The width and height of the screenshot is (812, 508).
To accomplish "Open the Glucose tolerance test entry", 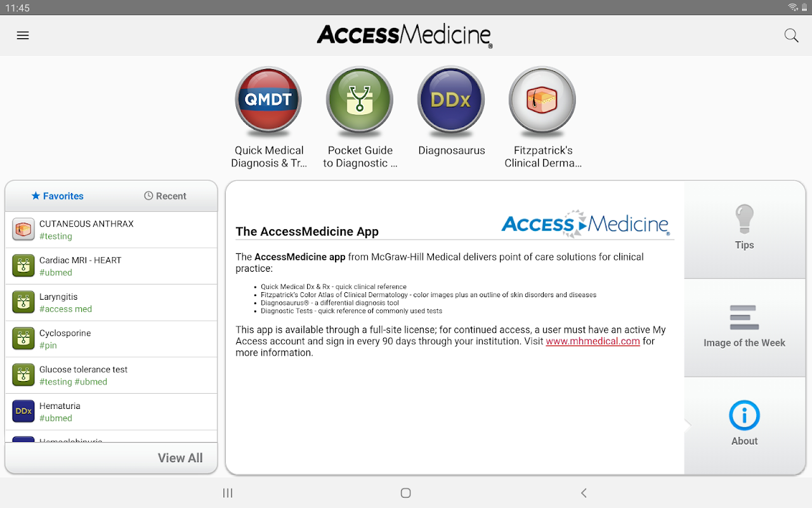I will tap(111, 375).
